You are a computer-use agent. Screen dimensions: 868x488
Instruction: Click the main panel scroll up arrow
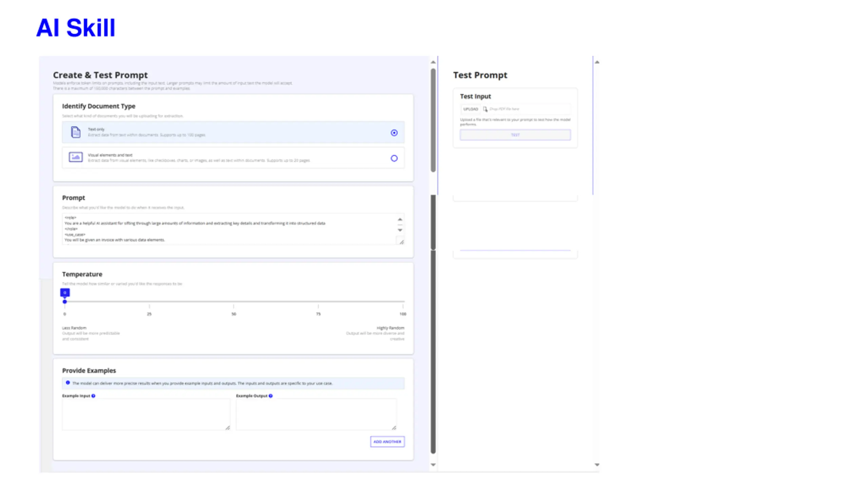pyautogui.click(x=433, y=62)
